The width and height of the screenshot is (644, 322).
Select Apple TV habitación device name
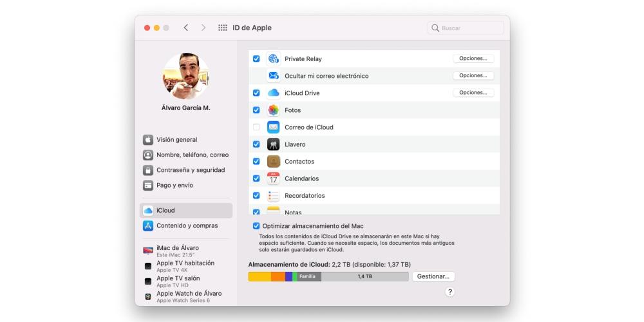click(185, 263)
